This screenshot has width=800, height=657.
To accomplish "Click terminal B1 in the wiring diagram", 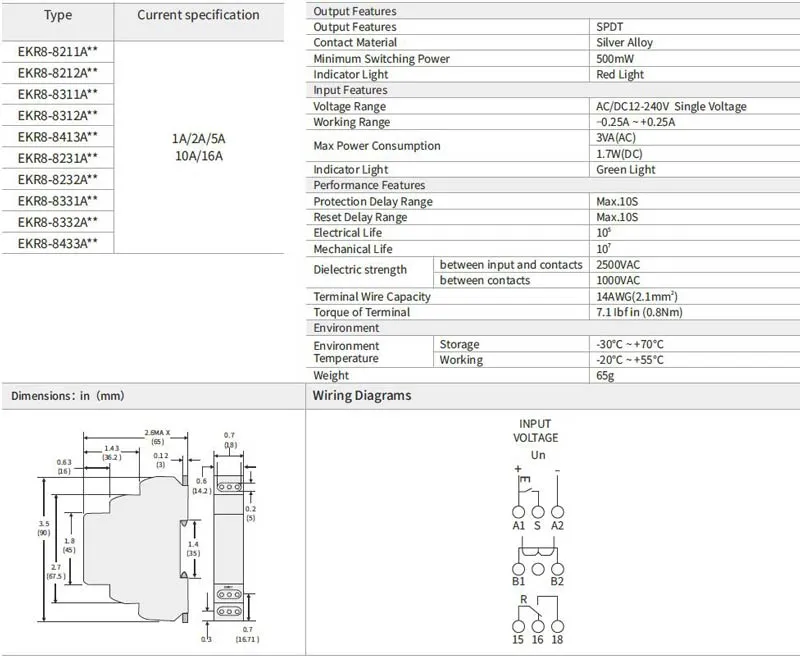I will point(518,567).
